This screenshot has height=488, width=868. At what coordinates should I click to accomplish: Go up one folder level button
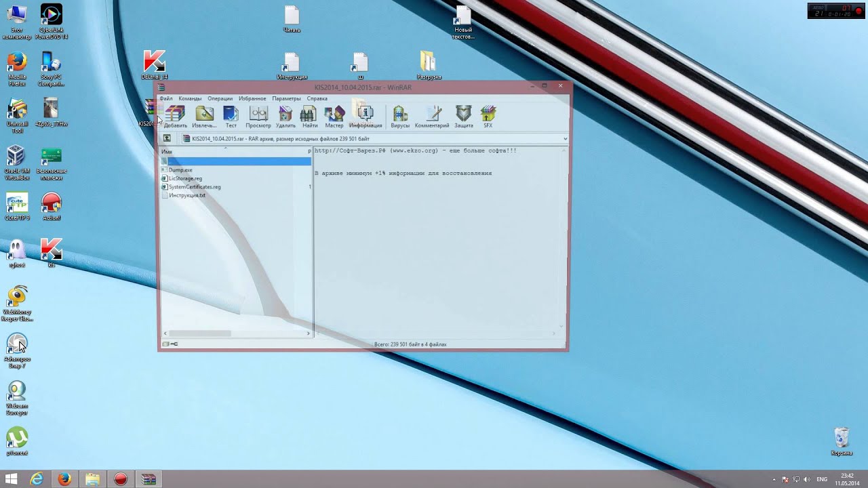[167, 138]
